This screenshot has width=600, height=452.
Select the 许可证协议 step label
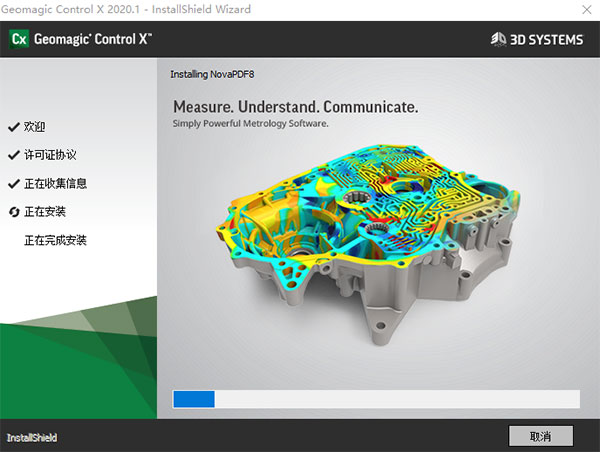click(x=50, y=155)
